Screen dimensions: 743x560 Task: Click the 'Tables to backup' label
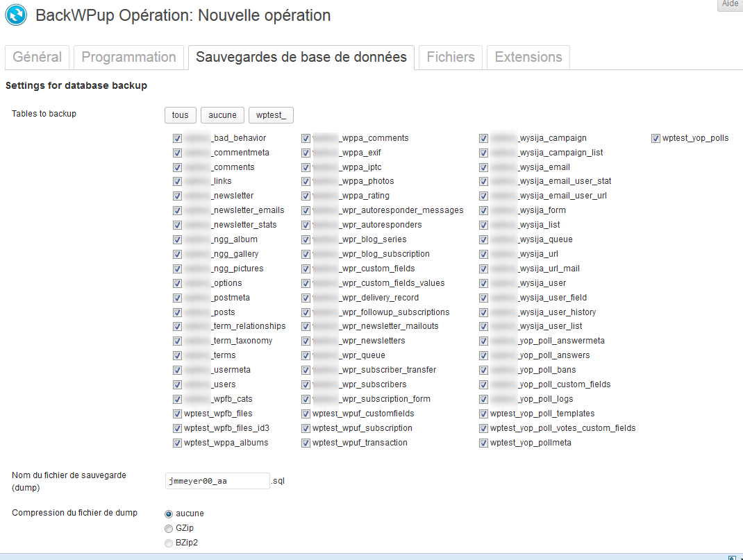[x=44, y=114]
